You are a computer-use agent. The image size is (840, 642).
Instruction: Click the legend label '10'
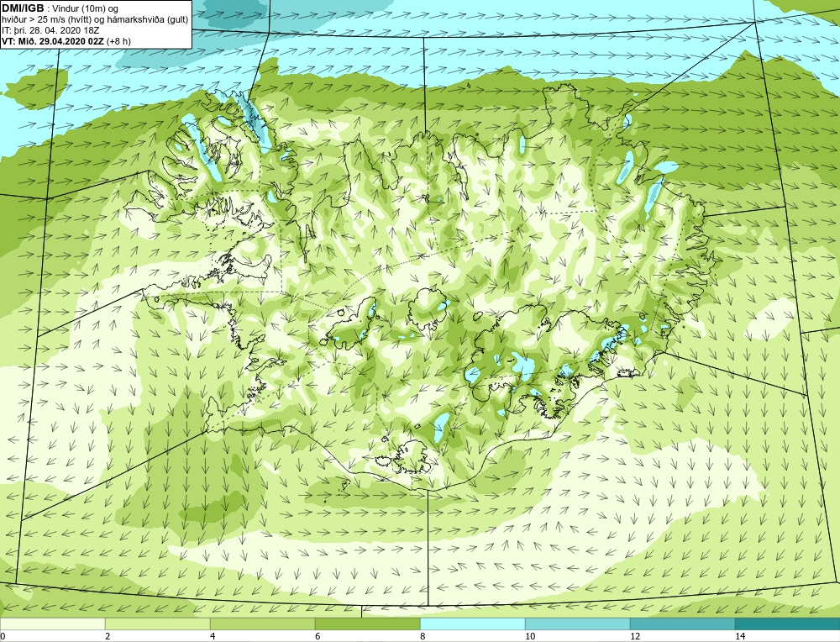click(x=530, y=636)
